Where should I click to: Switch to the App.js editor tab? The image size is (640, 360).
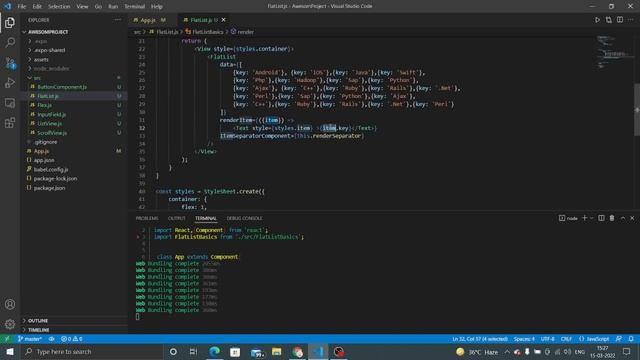point(148,20)
